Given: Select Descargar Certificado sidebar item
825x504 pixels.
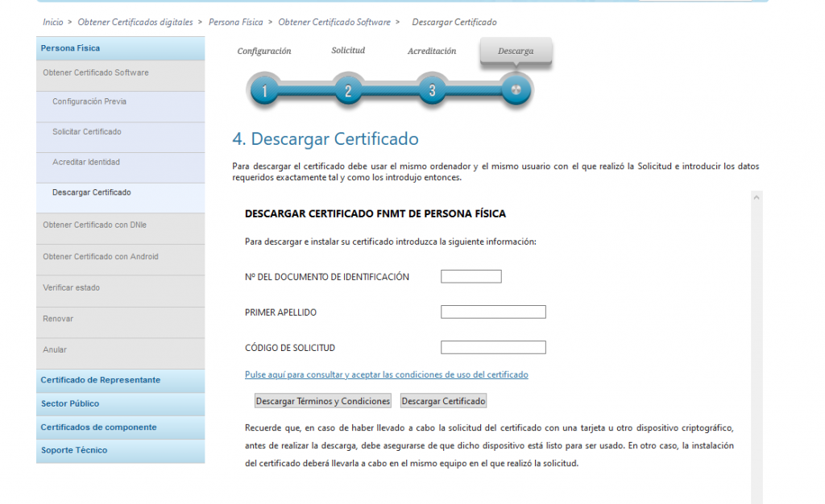Looking at the screenshot, I should point(121,197).
